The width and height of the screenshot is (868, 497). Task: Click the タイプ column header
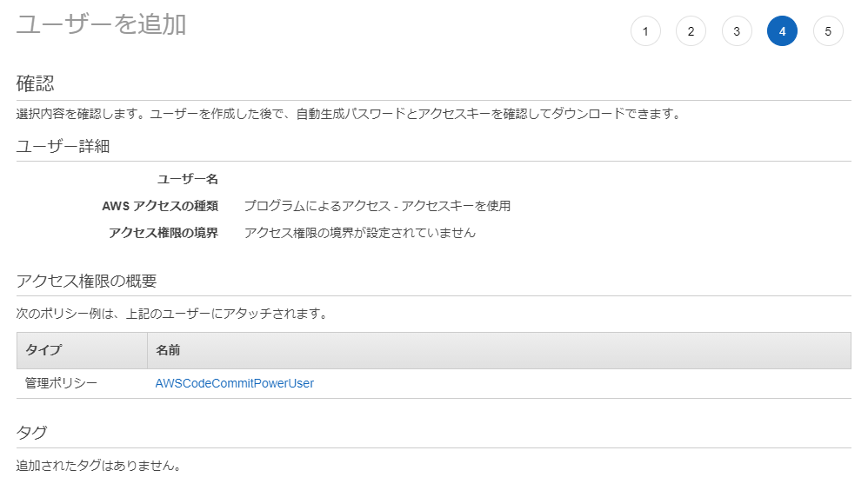[x=82, y=350]
